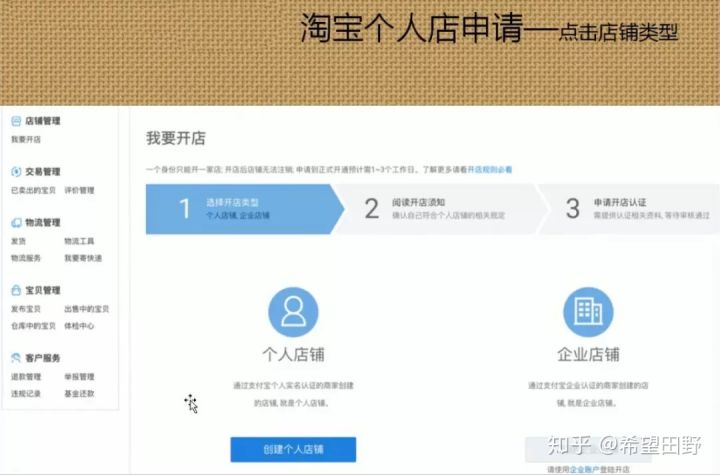Go to 发货 under 物流管理
This screenshot has height=475, width=720.
[x=18, y=241]
